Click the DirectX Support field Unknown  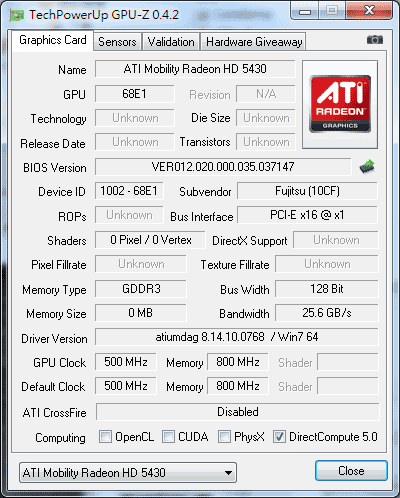pyautogui.click(x=336, y=240)
